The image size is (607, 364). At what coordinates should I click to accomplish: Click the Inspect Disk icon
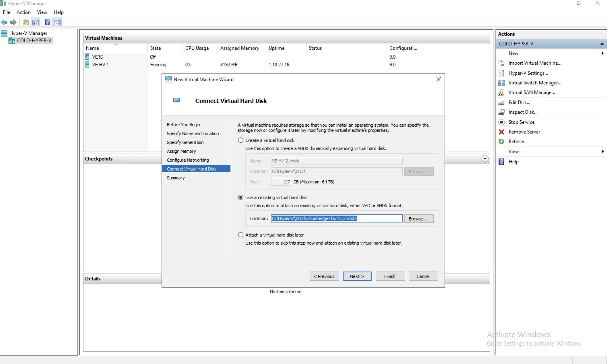tap(501, 112)
